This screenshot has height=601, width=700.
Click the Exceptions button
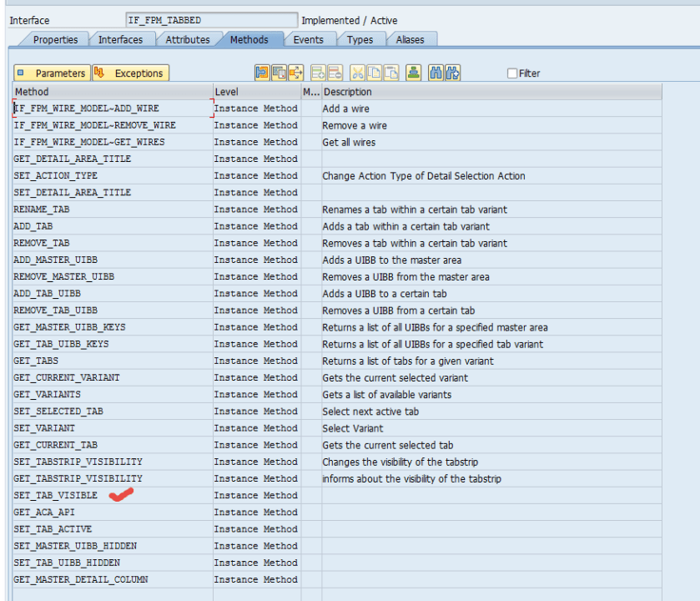click(131, 73)
